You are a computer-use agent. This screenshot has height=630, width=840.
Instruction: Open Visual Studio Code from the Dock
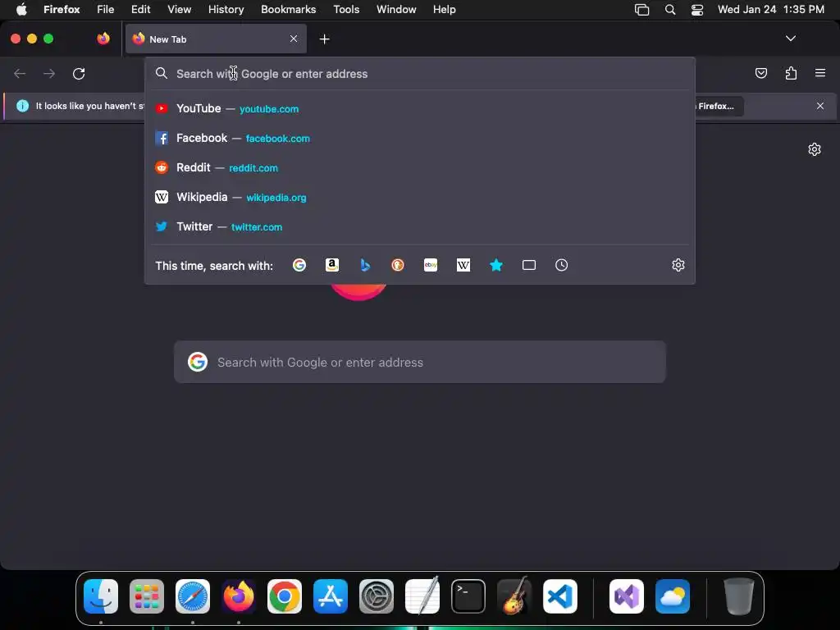coord(560,596)
